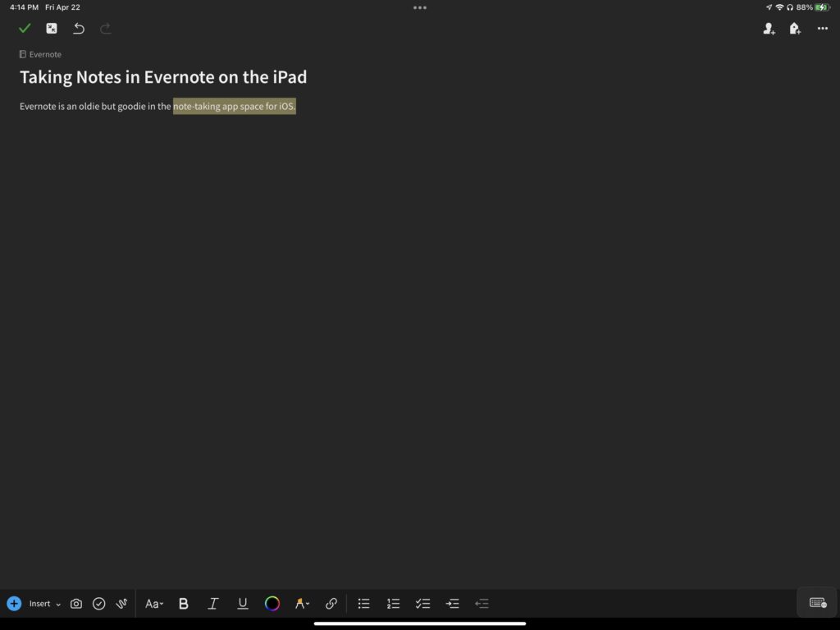The image size is (840, 630).
Task: Tap the highlighted phrase 'note-taking app space for iOS.'
Action: click(234, 106)
